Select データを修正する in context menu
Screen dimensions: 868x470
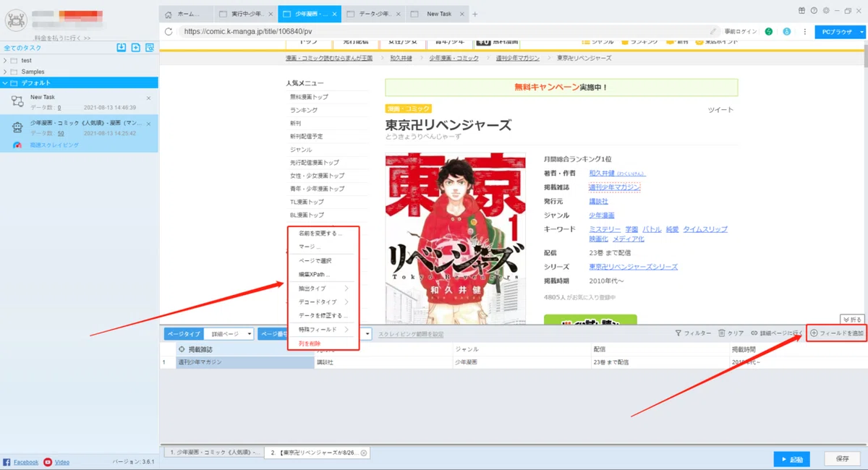click(323, 316)
